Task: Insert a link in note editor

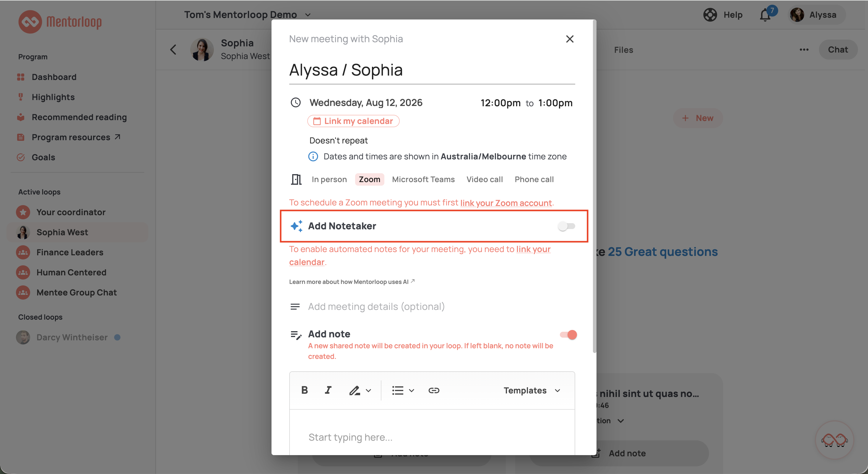Action: click(434, 390)
